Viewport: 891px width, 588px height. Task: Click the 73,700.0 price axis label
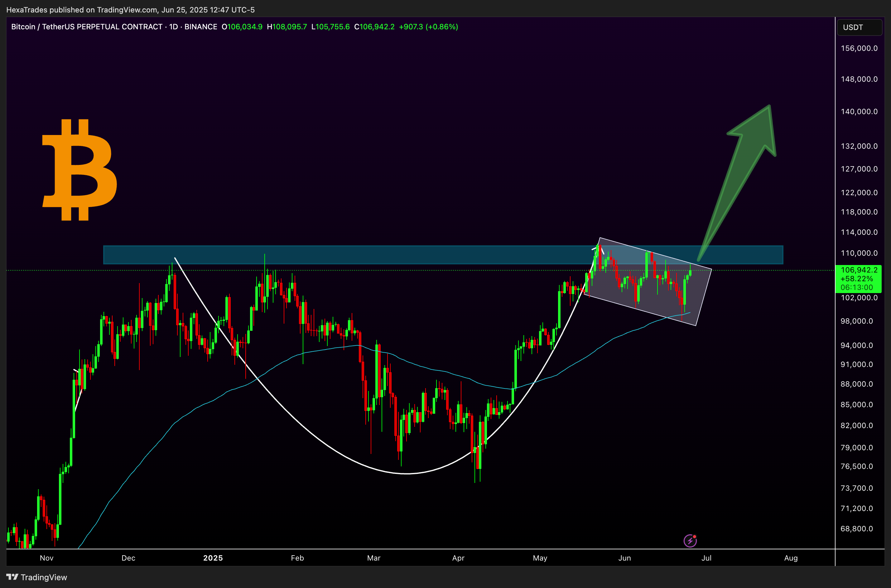[856, 488]
